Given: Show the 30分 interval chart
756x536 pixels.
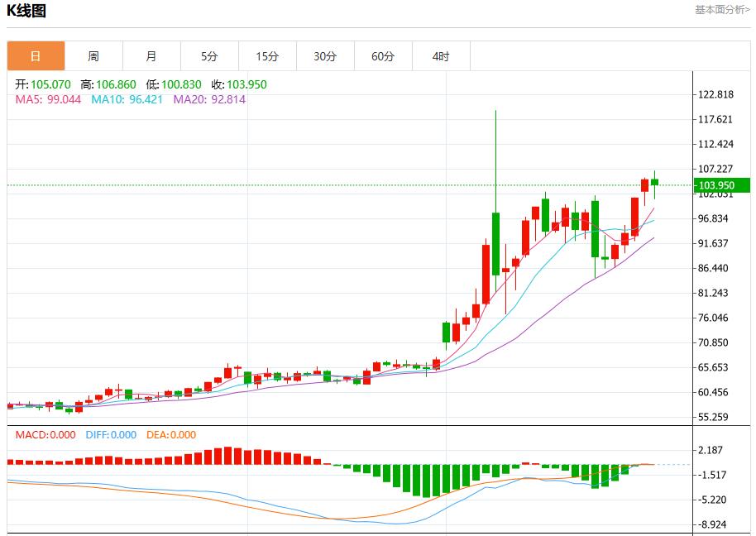Looking at the screenshot, I should 325,56.
